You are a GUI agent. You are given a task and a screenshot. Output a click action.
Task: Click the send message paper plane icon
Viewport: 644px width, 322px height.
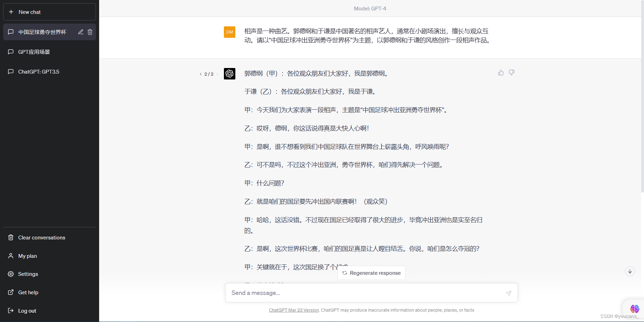click(508, 293)
